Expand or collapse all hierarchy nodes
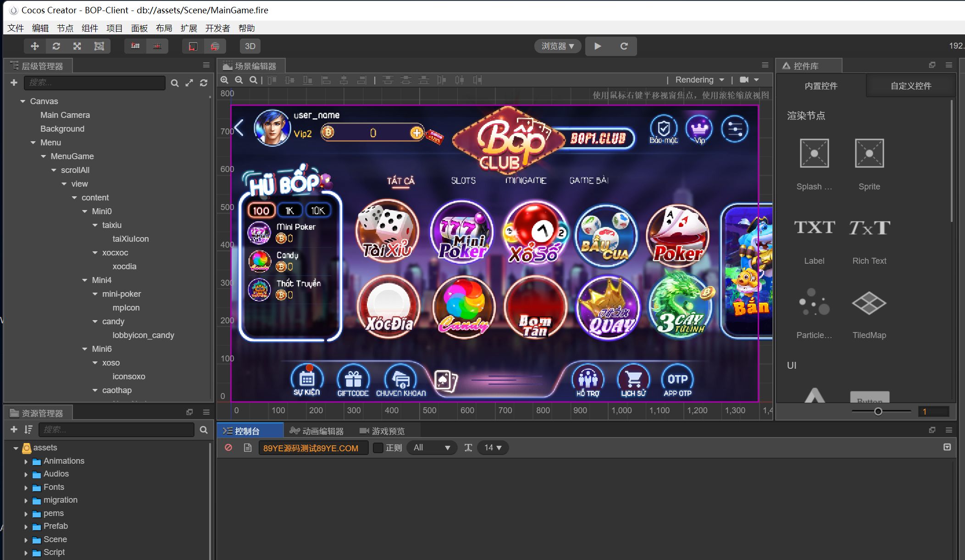Viewport: 965px width, 560px height. pos(189,83)
